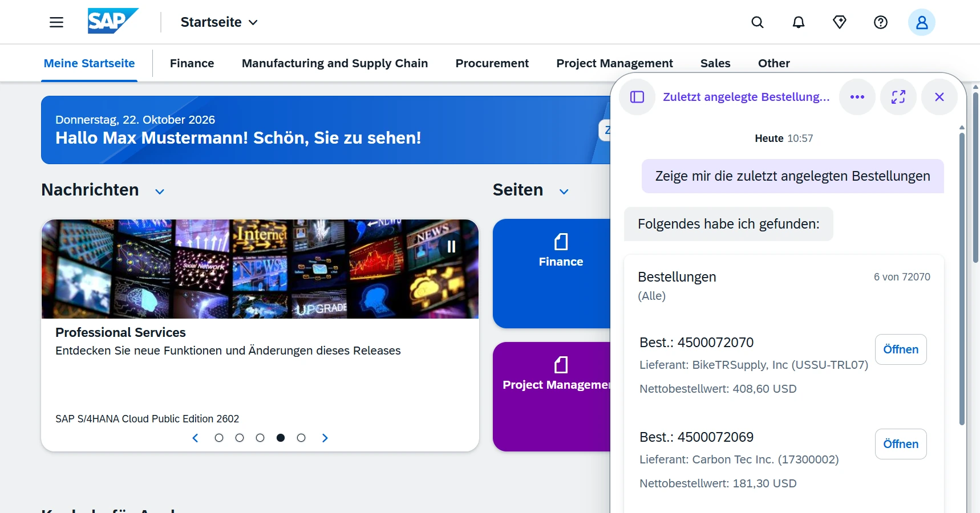Click chat title Zuletzt angelegte Bestellung...
The height and width of the screenshot is (513, 980).
point(746,97)
